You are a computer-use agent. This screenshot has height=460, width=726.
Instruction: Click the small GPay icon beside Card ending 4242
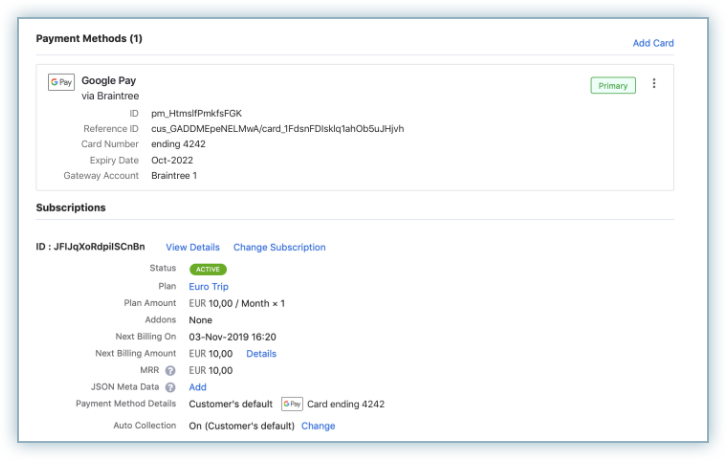(291, 404)
